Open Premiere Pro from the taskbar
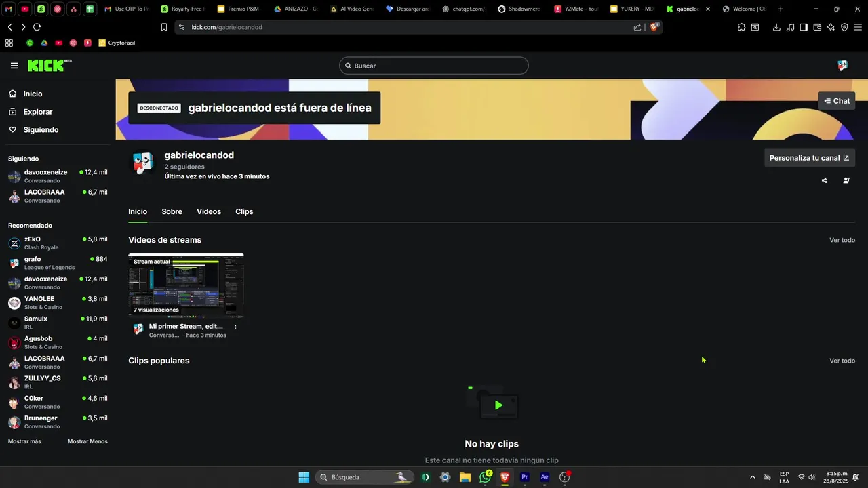This screenshot has width=868, height=488. point(524,477)
